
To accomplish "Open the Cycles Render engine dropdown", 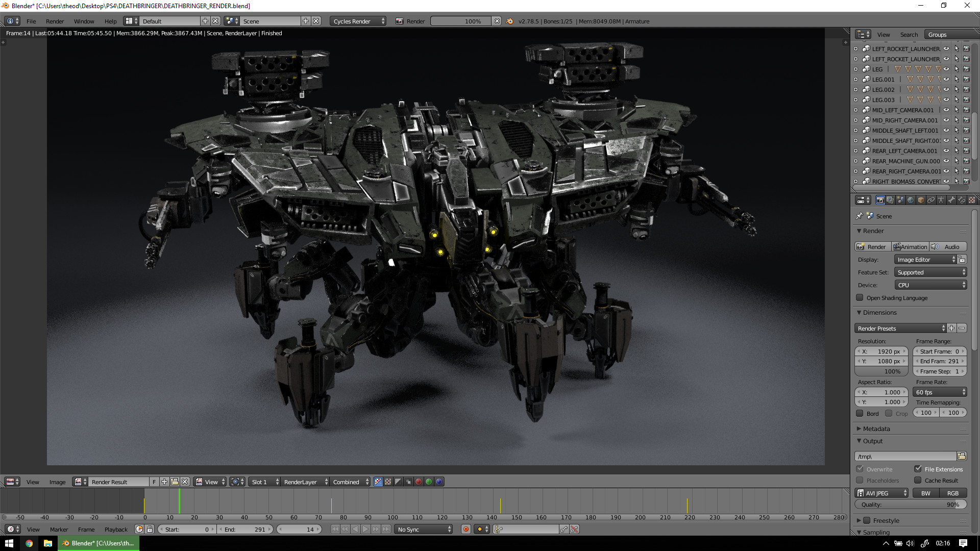I will pos(357,21).
